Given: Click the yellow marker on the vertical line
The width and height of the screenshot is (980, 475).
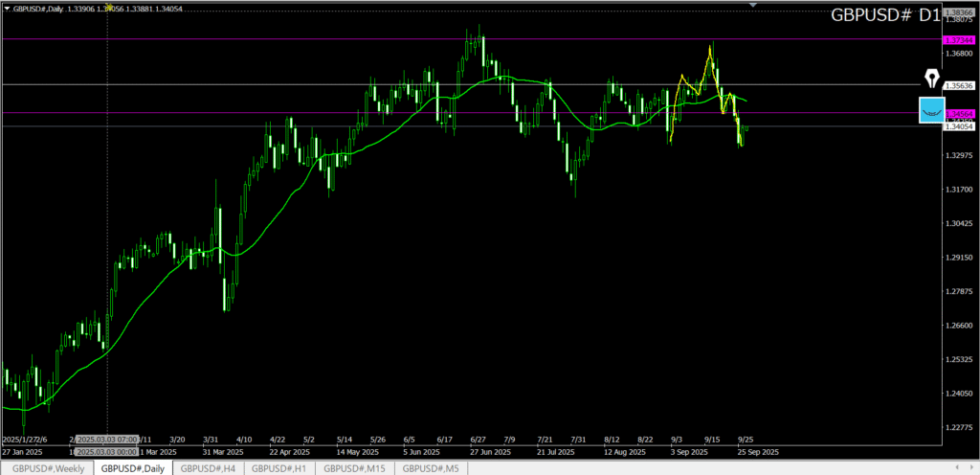Looking at the screenshot, I should [107, 7].
